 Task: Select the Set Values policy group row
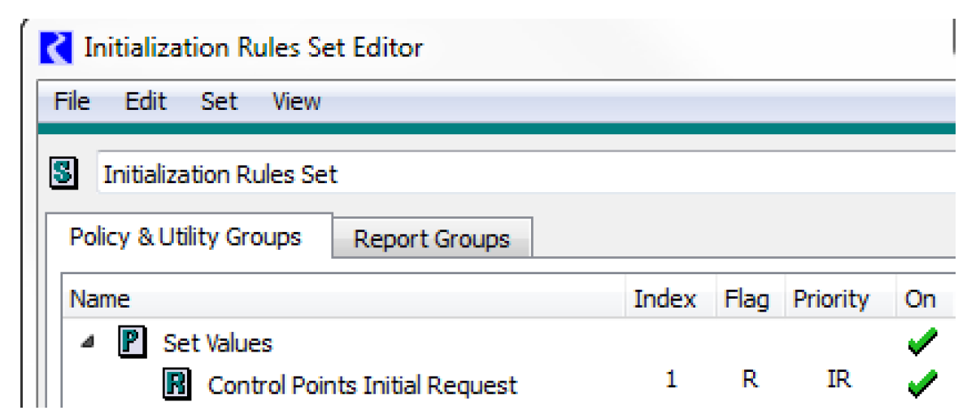pyautogui.click(x=217, y=343)
